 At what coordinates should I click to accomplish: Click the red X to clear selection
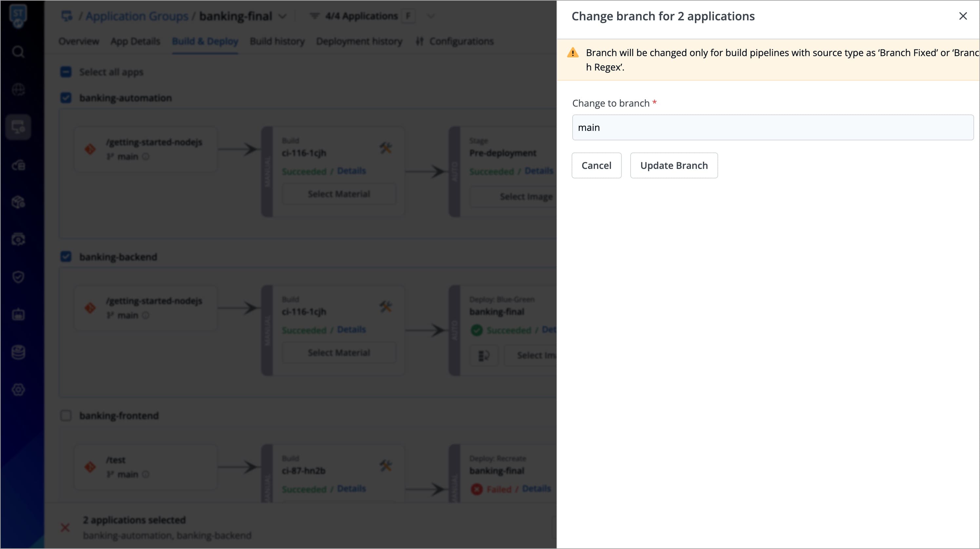pos(65,528)
